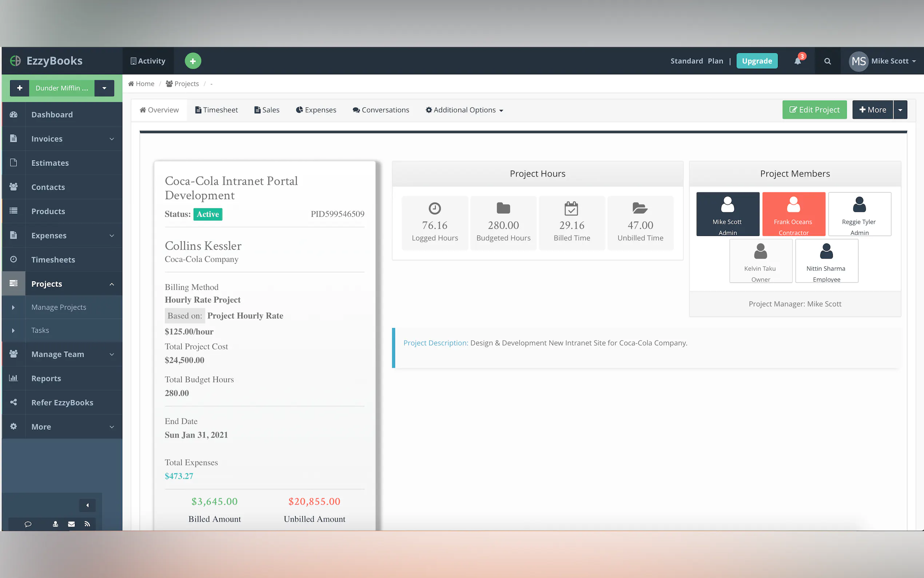Click the Dashboard gauge icon in sidebar
This screenshot has width=924, height=578.
click(x=13, y=114)
